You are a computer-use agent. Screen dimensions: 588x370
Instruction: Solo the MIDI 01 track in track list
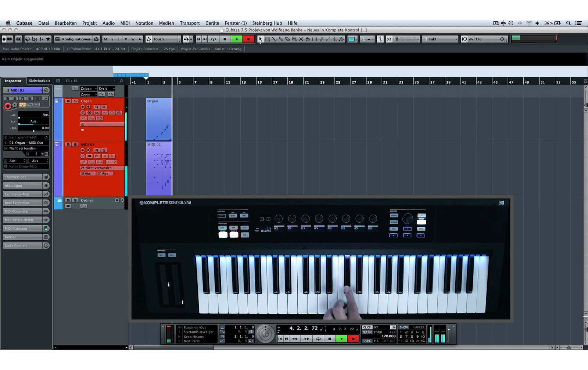75,144
